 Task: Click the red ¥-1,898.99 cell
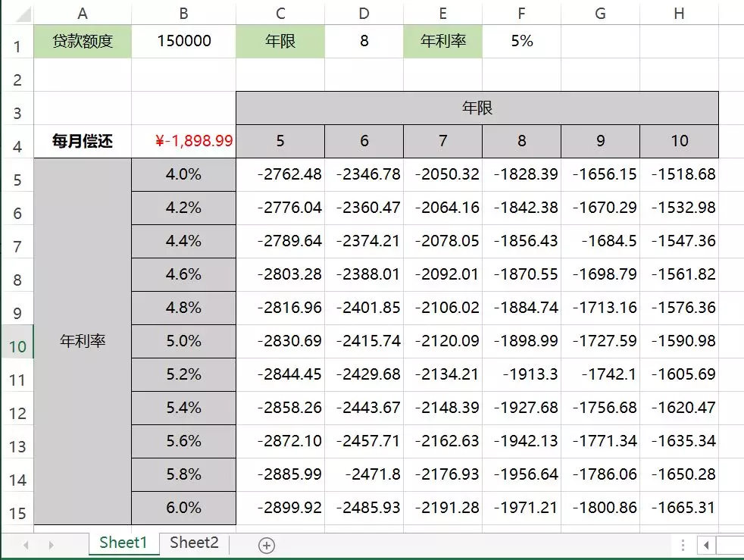click(x=183, y=142)
